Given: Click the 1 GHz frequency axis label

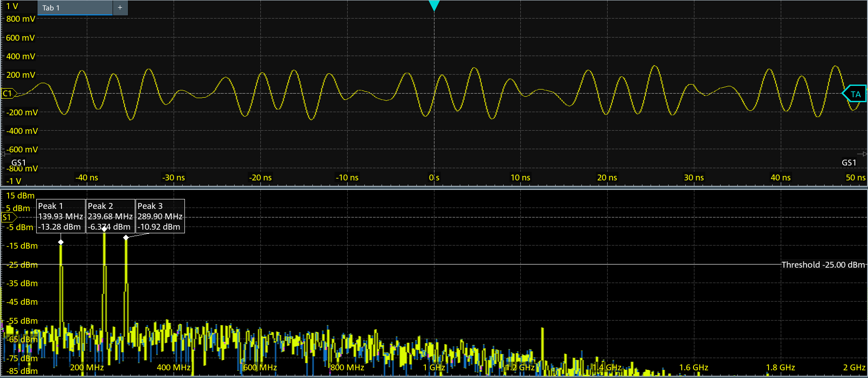Looking at the screenshot, I should pyautogui.click(x=434, y=368).
